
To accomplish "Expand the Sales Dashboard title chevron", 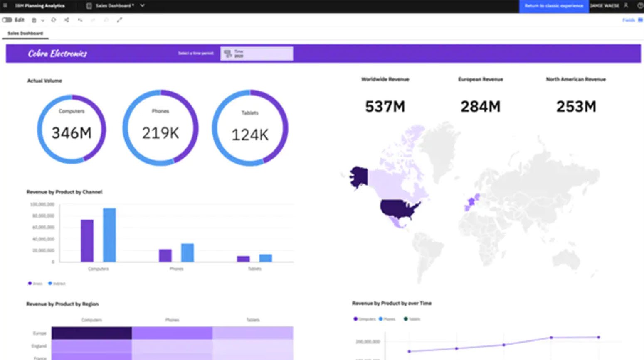I will [x=142, y=6].
